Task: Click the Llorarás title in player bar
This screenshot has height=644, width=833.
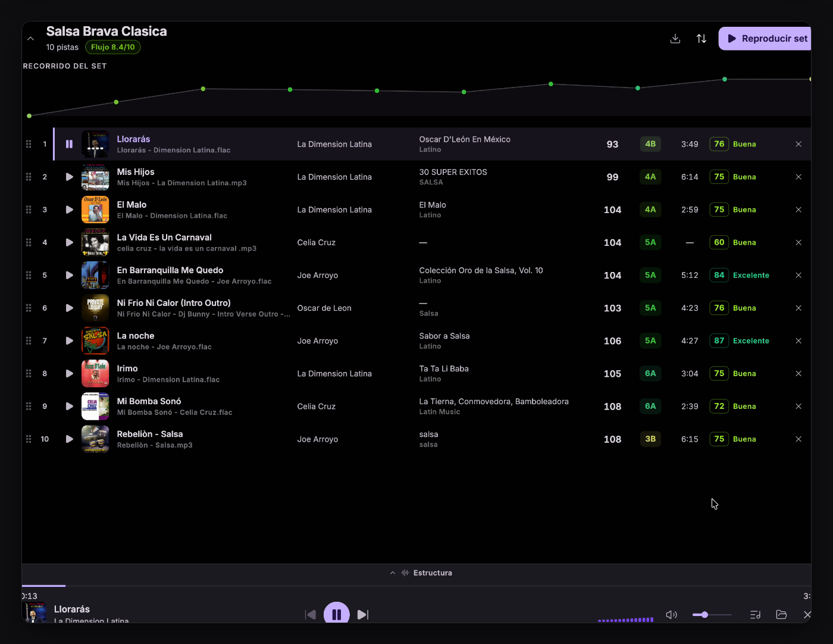Action: 72,609
